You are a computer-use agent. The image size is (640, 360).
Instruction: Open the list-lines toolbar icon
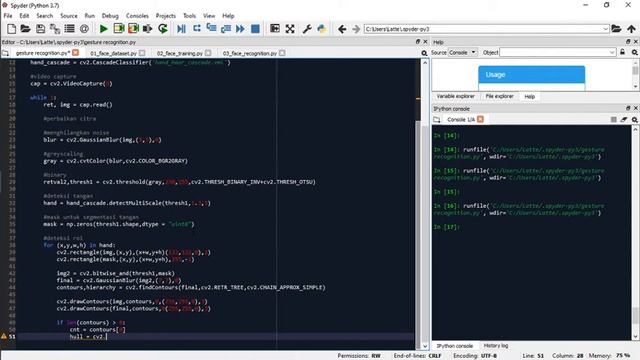pos(69,29)
